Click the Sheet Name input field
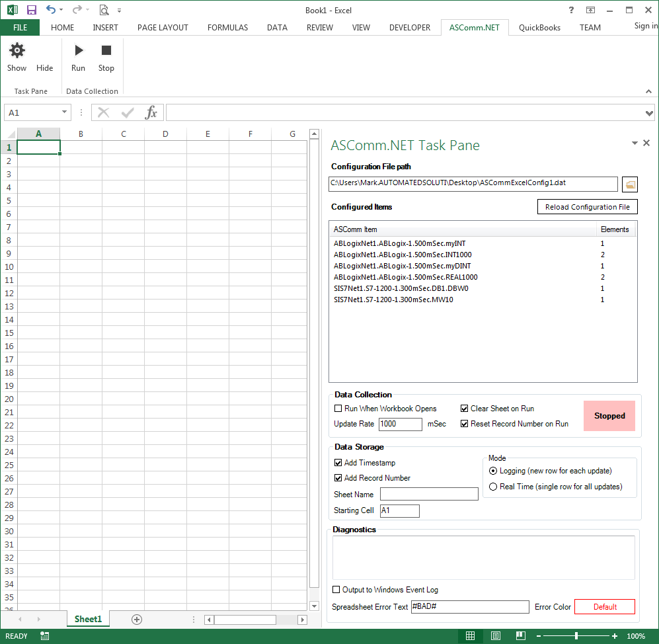Screen dimensions: 659x644 click(x=429, y=494)
